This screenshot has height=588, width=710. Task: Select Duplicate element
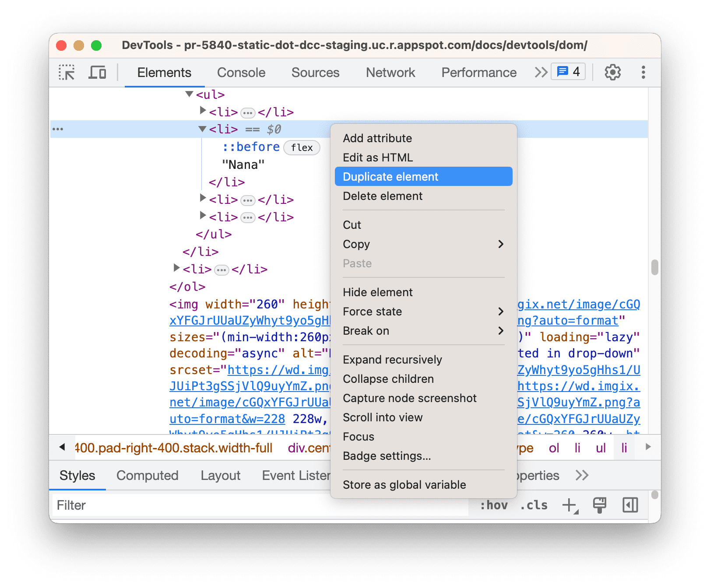coord(423,176)
